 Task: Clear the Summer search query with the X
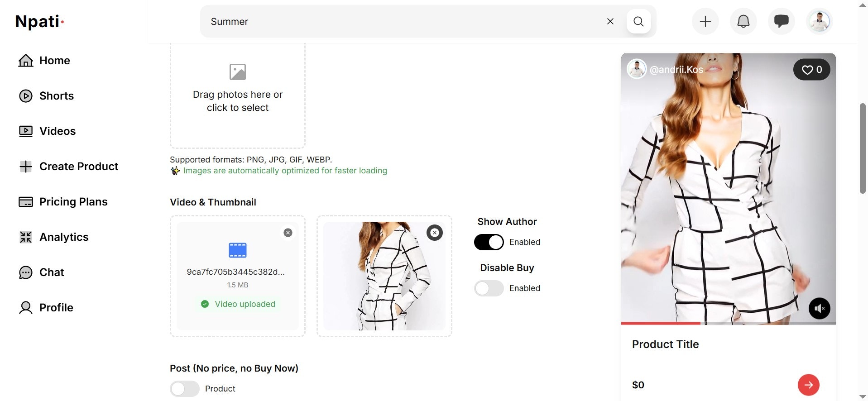coord(610,21)
